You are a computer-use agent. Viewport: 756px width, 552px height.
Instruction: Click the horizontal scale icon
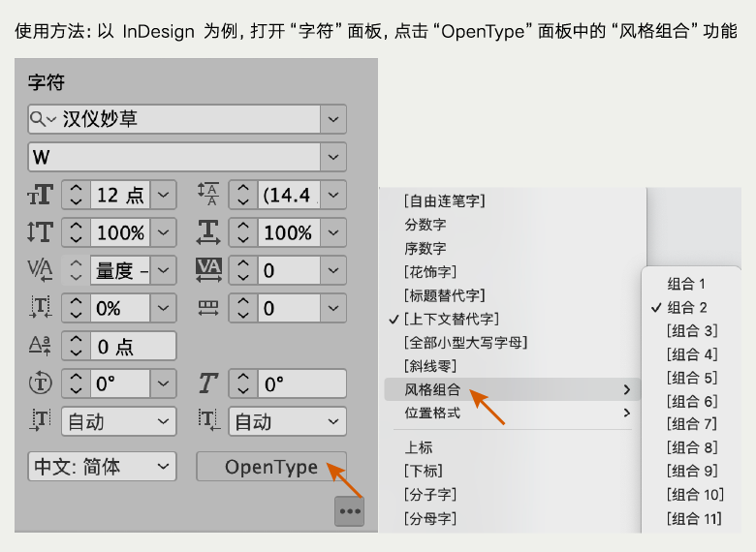pyautogui.click(x=208, y=232)
